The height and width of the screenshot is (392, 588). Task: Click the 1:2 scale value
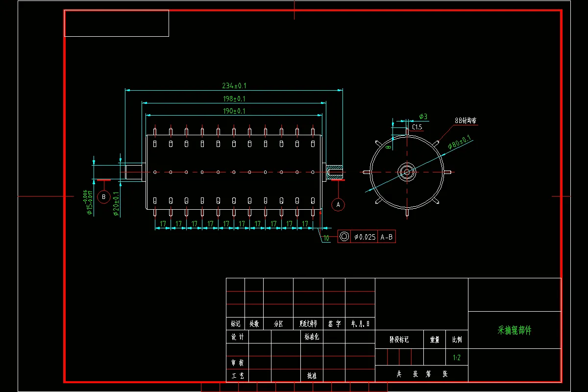tap(457, 358)
